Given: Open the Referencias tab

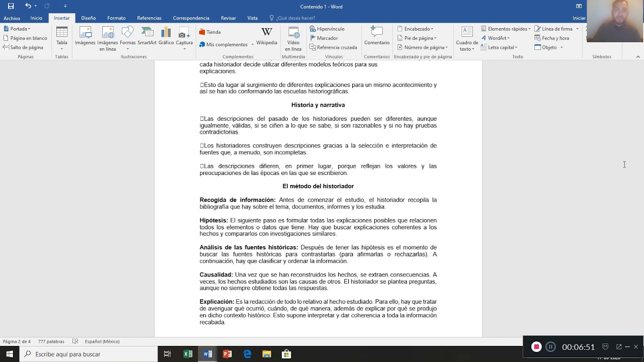Looking at the screenshot, I should pos(149,18).
